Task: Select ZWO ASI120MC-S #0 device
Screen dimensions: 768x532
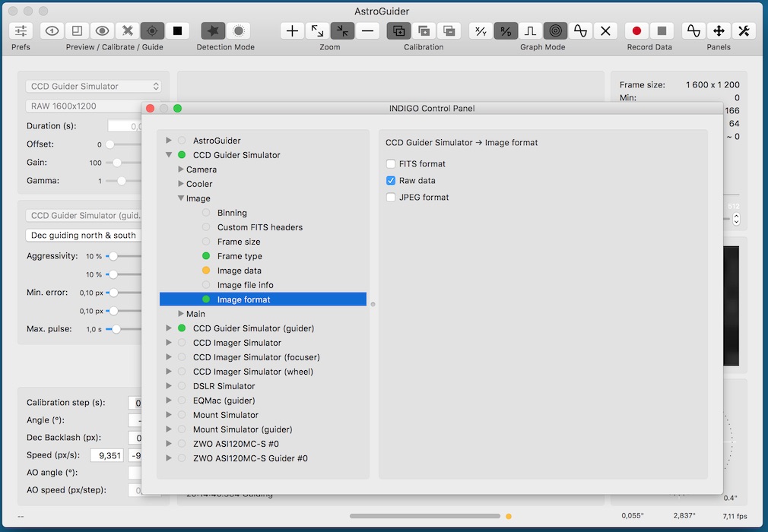Action: (x=236, y=443)
